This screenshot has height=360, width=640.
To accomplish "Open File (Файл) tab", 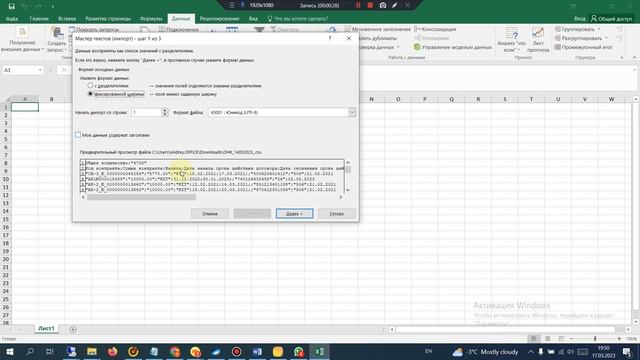I will tap(12, 18).
